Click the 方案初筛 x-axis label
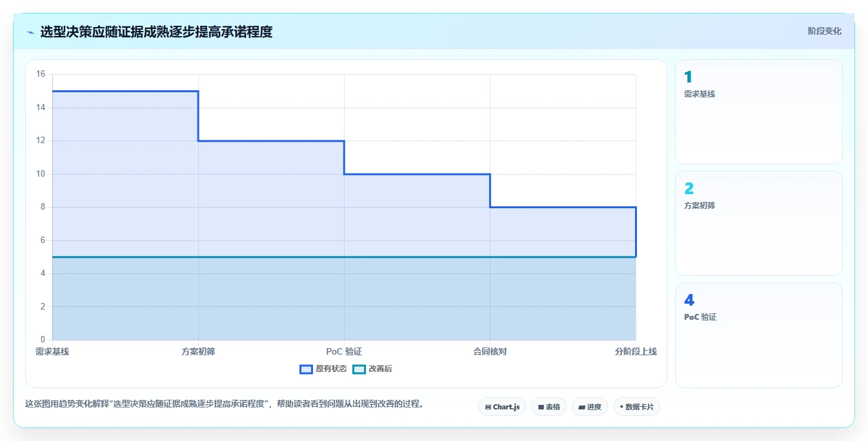This screenshot has height=441, width=868. click(x=198, y=351)
